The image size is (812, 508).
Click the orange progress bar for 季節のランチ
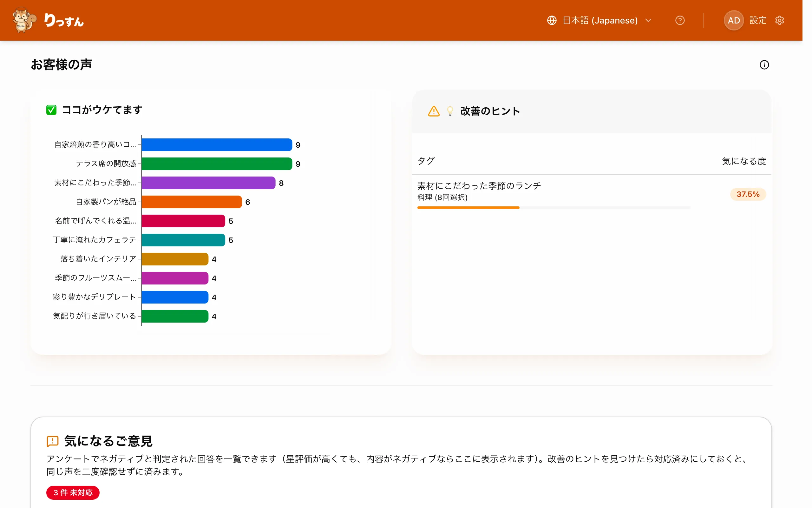tap(468, 208)
